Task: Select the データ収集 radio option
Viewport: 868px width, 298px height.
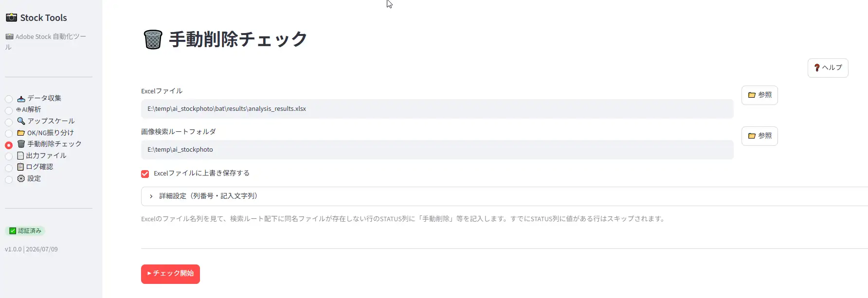Action: [9, 99]
